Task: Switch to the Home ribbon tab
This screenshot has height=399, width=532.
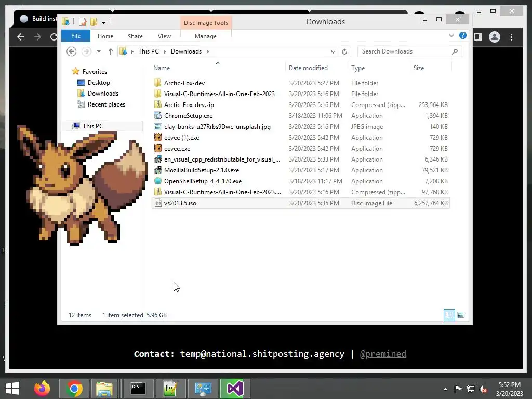Action: tap(105, 36)
